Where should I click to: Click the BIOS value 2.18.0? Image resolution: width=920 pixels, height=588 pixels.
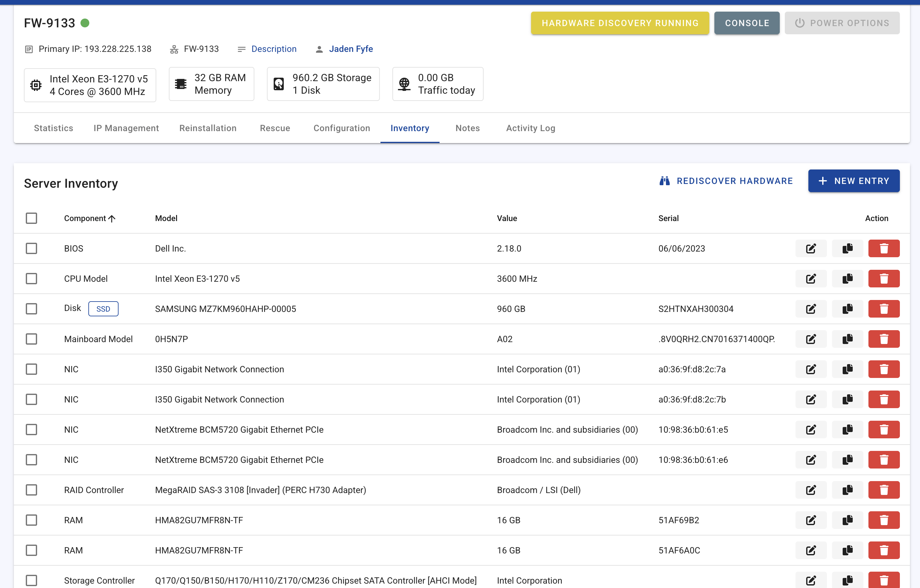pos(509,248)
